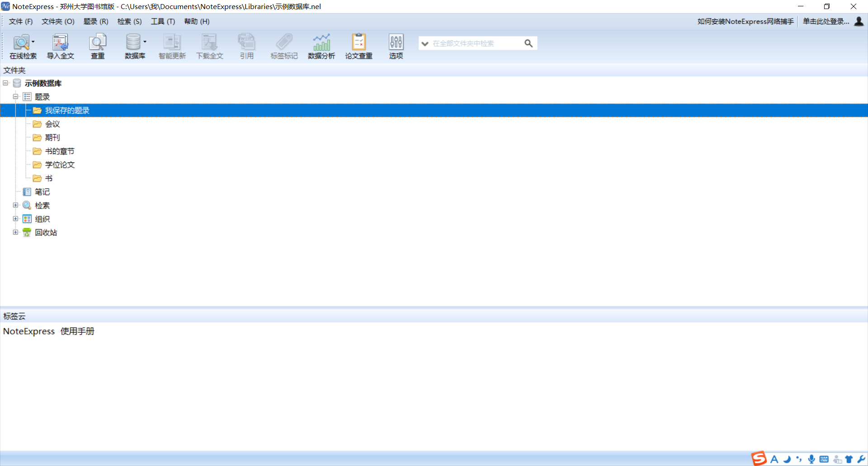Open the 在线检索 dropdown arrow

click(x=33, y=42)
